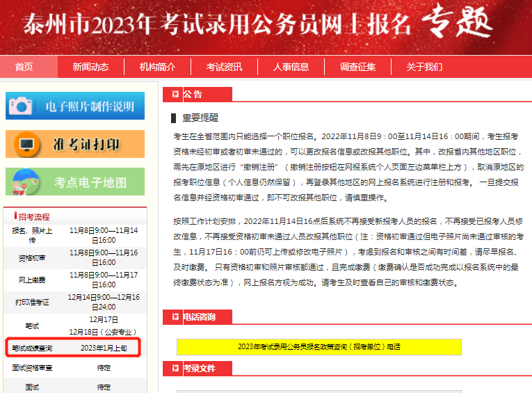Open the 首页 navigation tab
This screenshot has height=393, width=532.
pyautogui.click(x=24, y=67)
